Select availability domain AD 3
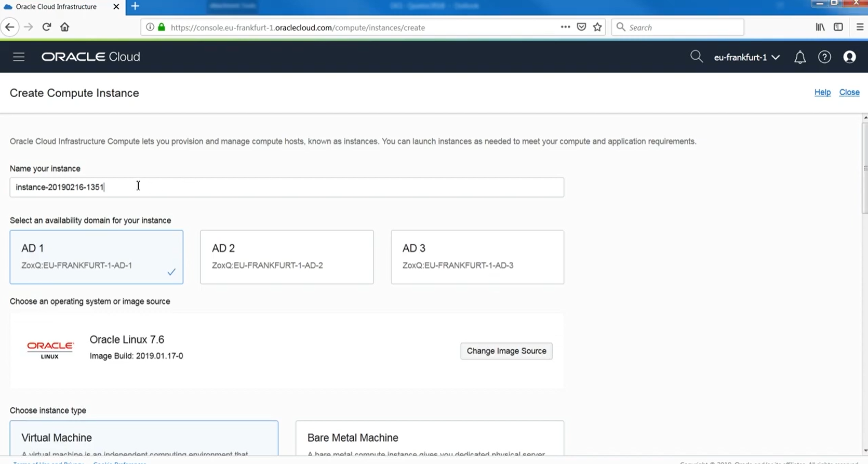Viewport: 868px width, 464px height. [477, 257]
